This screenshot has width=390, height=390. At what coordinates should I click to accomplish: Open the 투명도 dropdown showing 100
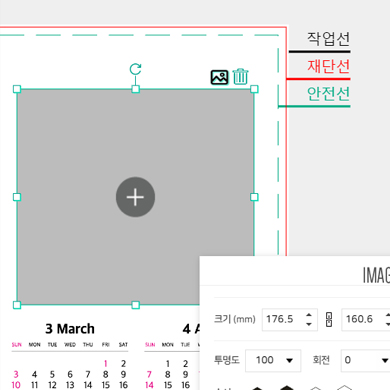coord(273,360)
